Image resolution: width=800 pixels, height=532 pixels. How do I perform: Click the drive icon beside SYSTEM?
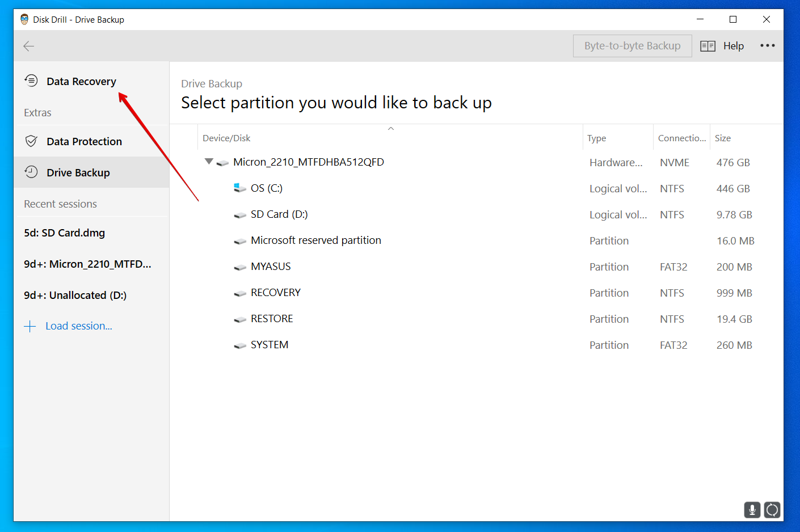tap(239, 345)
